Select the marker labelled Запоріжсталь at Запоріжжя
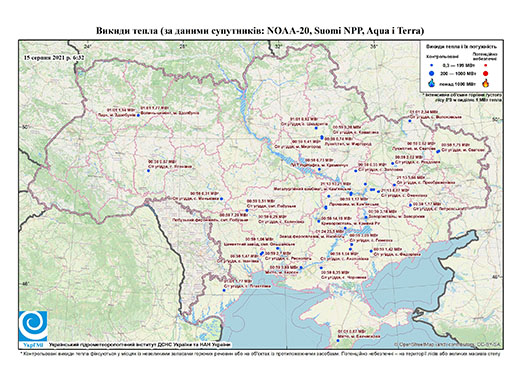Image resolution: width=520 pixels, height=368 pixels. pos(366,217)
